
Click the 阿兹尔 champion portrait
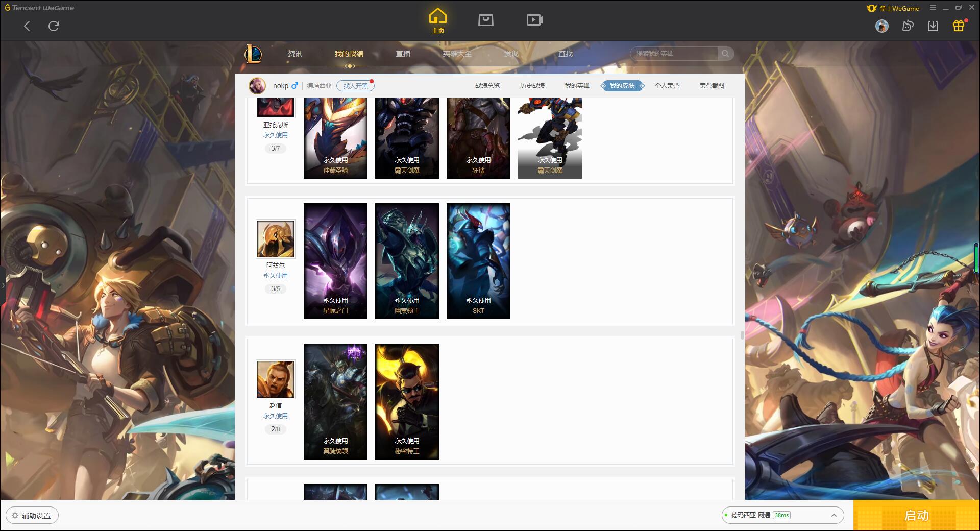click(276, 239)
